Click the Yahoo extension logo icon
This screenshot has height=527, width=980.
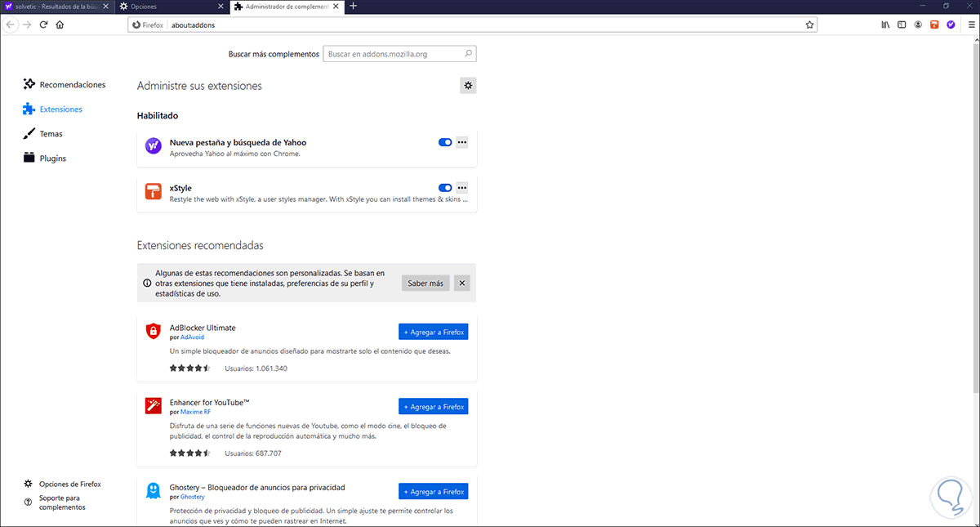point(153,146)
